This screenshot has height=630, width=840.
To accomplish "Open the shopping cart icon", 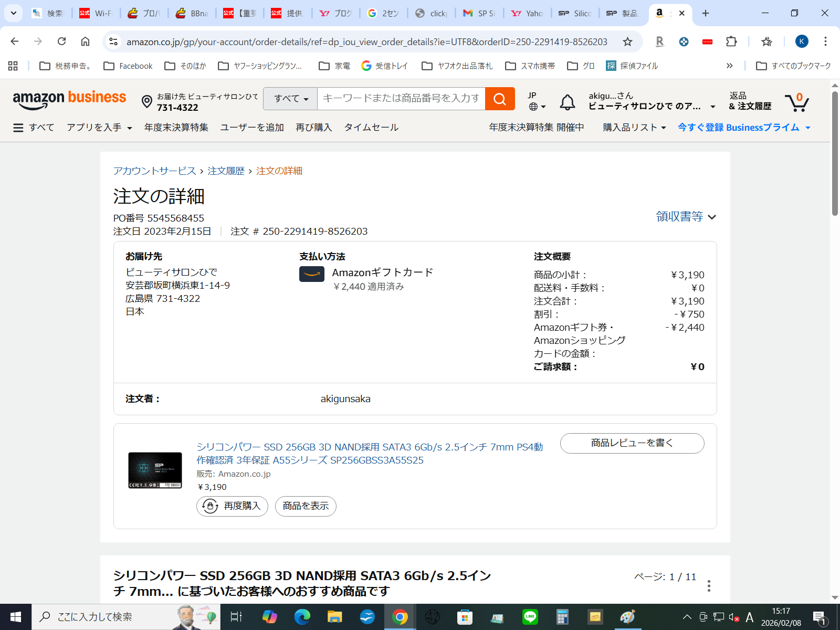I will point(796,102).
